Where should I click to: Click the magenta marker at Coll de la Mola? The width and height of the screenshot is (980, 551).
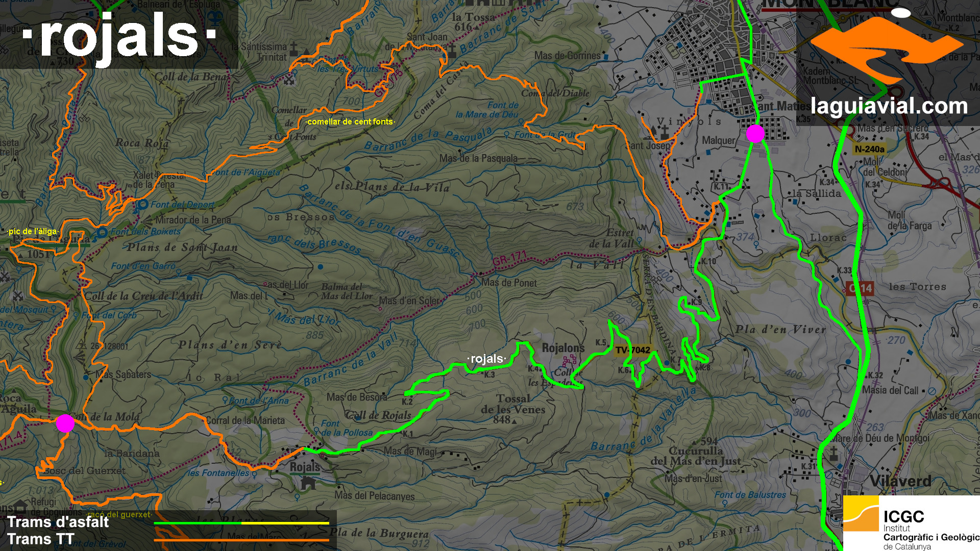[65, 423]
